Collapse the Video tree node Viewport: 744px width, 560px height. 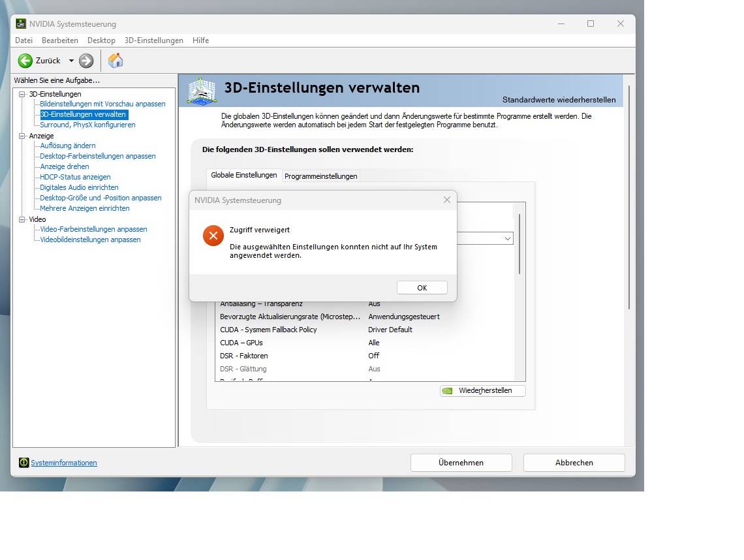[x=22, y=219]
